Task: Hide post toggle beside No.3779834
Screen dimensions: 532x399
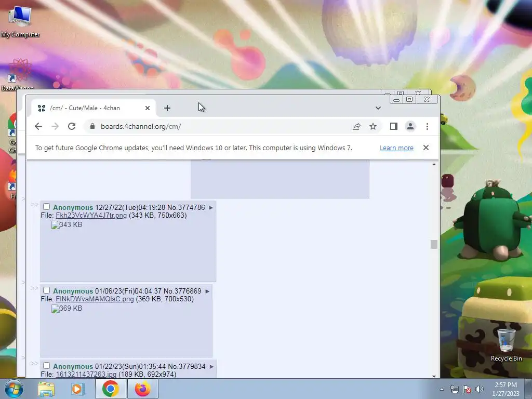Action: pyautogui.click(x=34, y=364)
